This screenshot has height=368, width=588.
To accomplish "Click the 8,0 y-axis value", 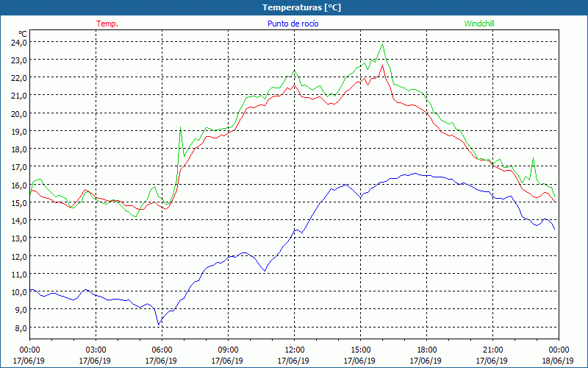I will click(21, 328).
